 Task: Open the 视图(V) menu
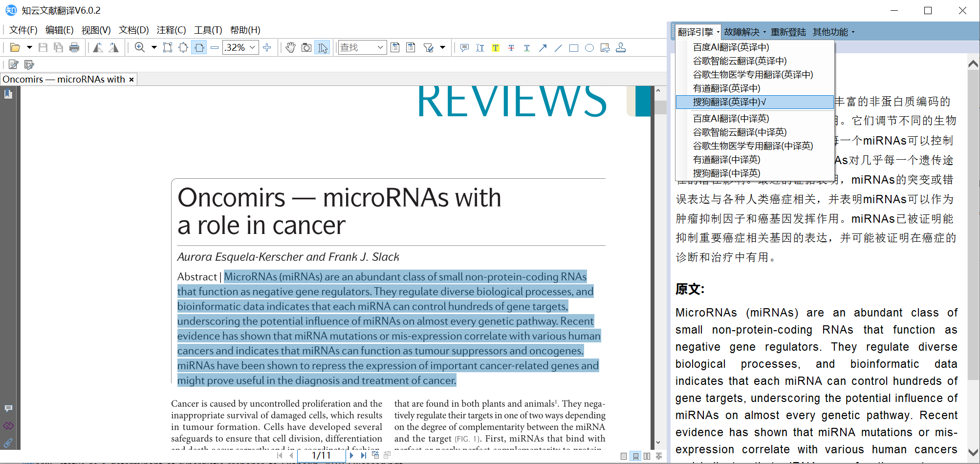pos(96,30)
